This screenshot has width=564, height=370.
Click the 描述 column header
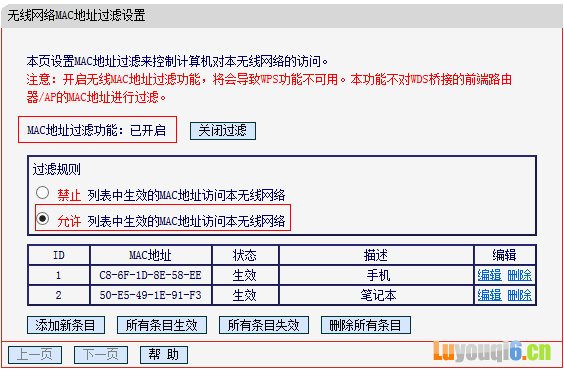pyautogui.click(x=376, y=255)
